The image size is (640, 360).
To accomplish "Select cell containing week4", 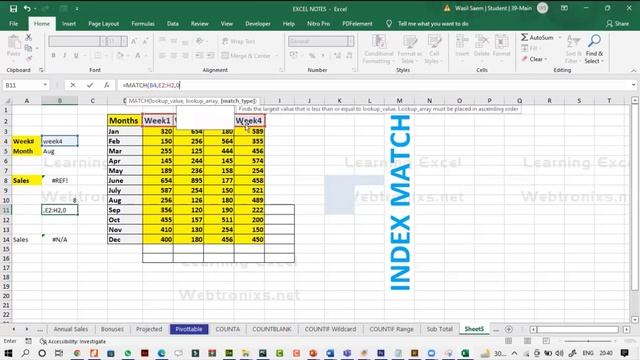I will (60, 141).
